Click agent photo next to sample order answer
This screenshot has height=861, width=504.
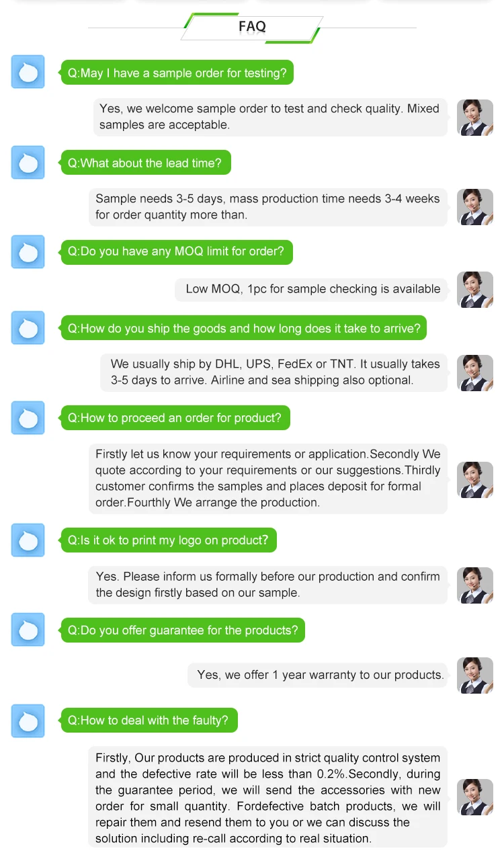[475, 117]
